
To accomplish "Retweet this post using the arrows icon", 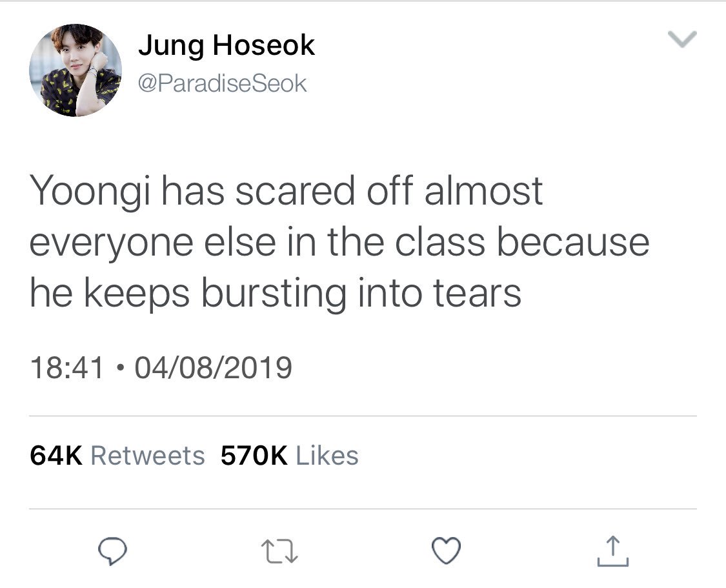I will (279, 551).
